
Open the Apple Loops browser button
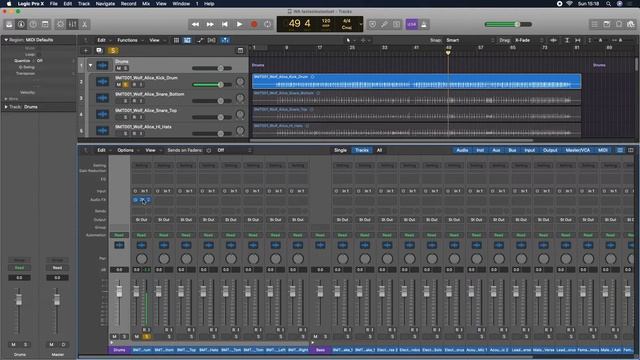619,24
